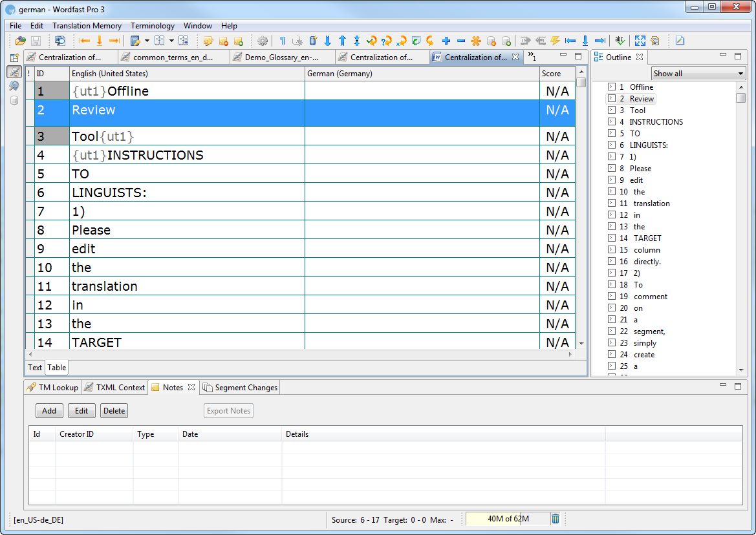Open dropdown arrow beside the key document icon
The height and width of the screenshot is (535, 756).
(x=147, y=41)
